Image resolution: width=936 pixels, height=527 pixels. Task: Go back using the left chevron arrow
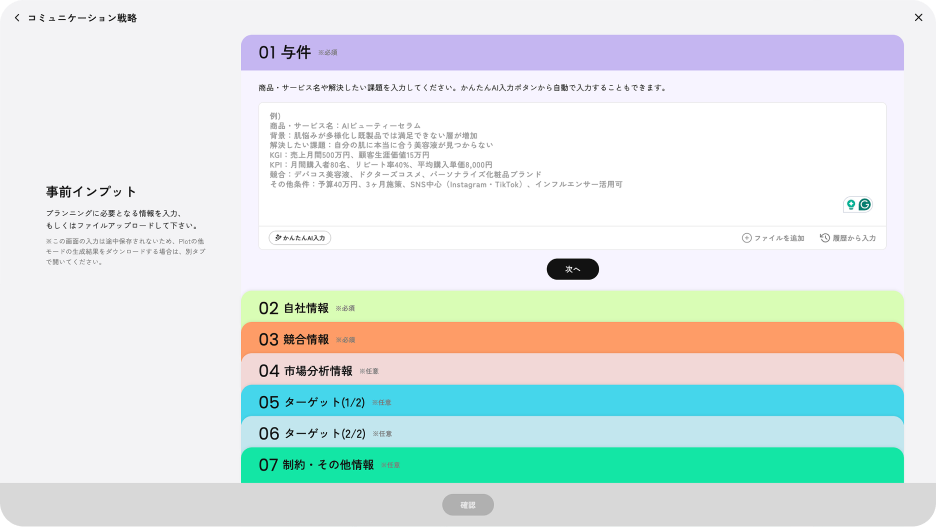(x=17, y=18)
